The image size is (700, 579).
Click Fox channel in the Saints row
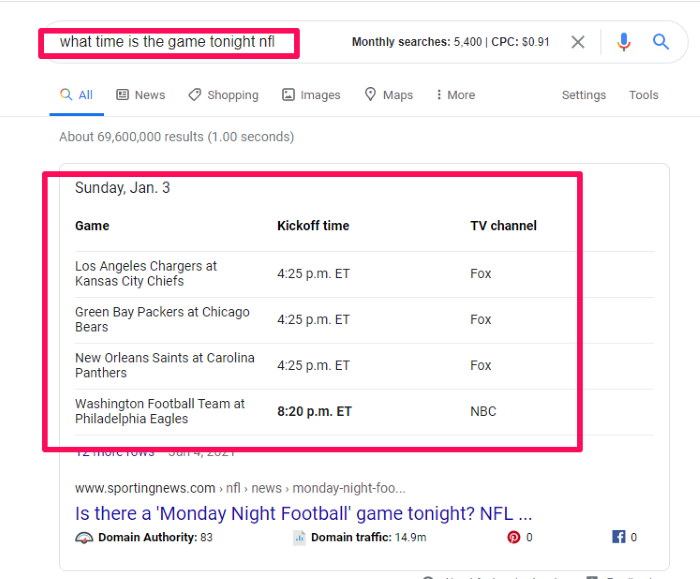pos(480,365)
